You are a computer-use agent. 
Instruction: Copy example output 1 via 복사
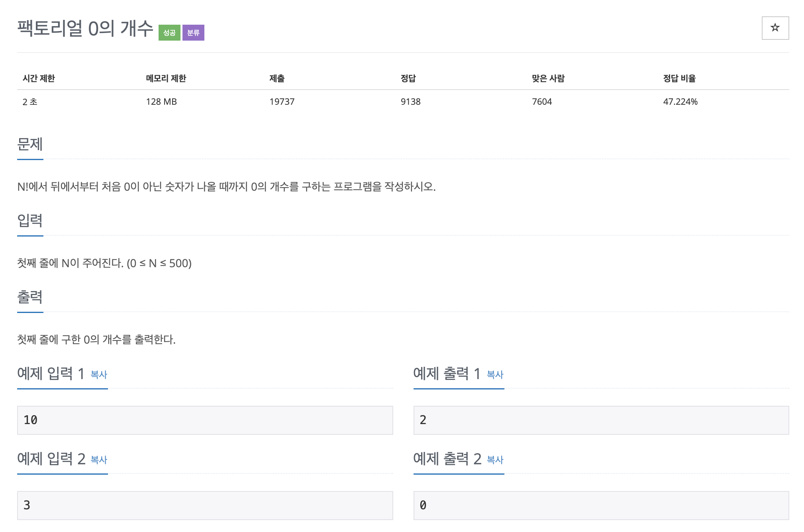pyautogui.click(x=495, y=374)
